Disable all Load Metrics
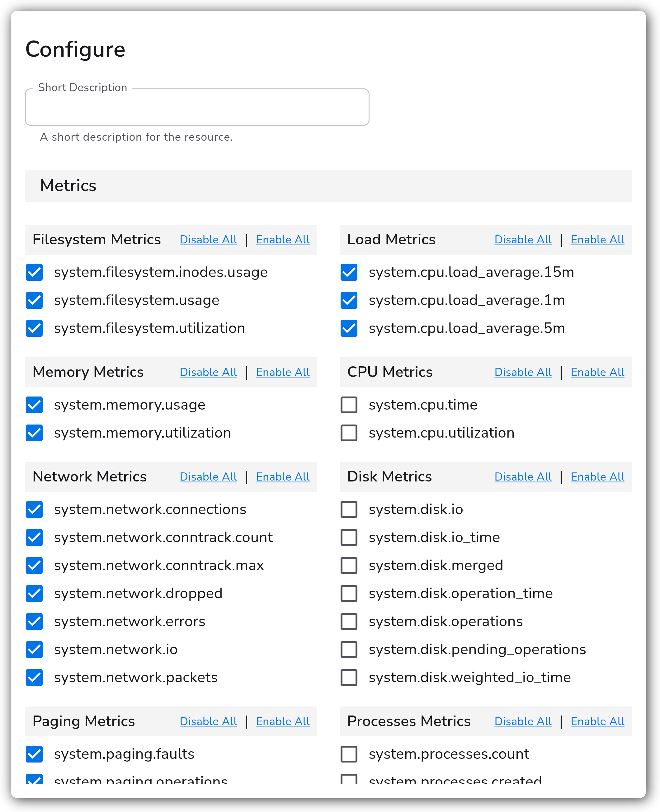This screenshot has width=660, height=812. coord(523,240)
